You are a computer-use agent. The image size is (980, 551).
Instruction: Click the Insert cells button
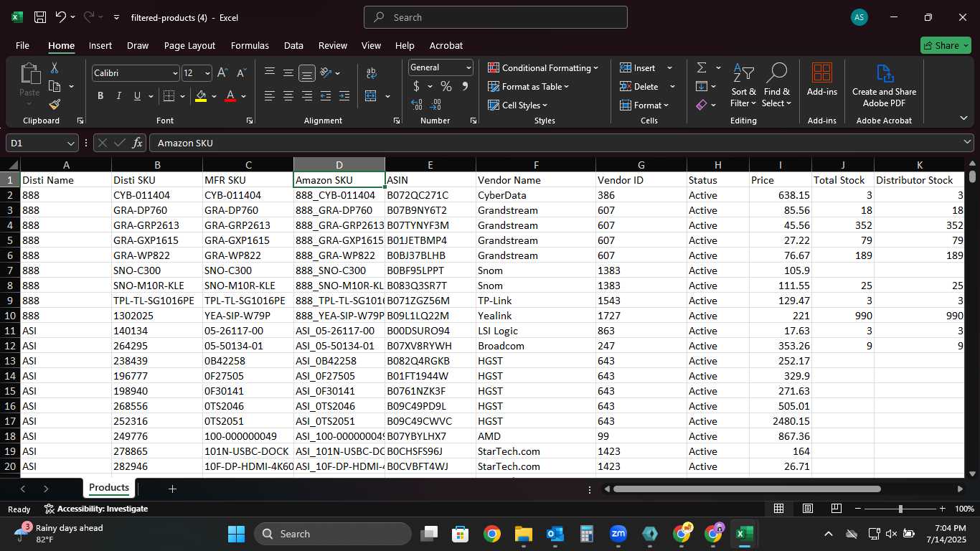click(x=639, y=67)
